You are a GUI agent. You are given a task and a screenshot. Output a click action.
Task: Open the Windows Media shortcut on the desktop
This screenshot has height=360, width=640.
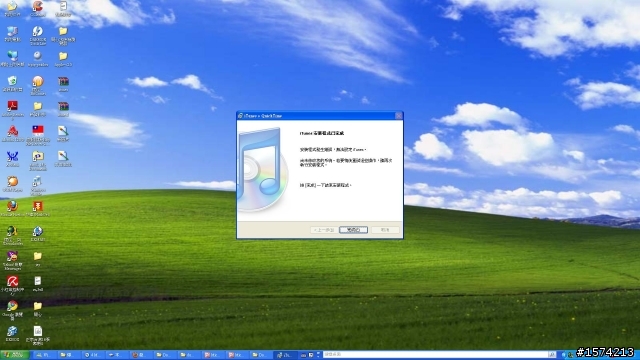click(x=38, y=185)
